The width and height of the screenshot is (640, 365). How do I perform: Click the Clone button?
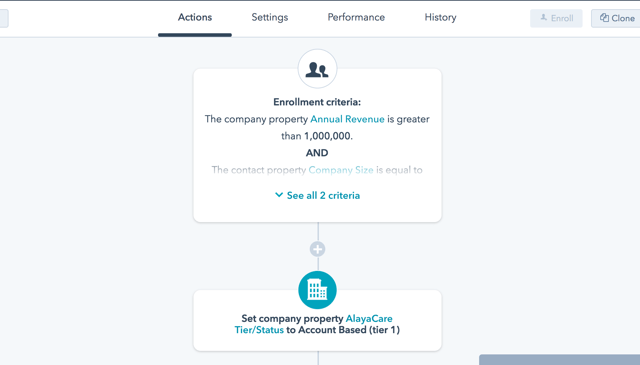(616, 18)
